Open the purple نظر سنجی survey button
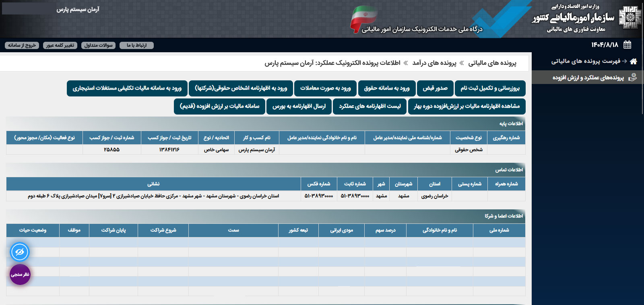Image resolution: width=644 pixels, height=305 pixels. coord(20,274)
